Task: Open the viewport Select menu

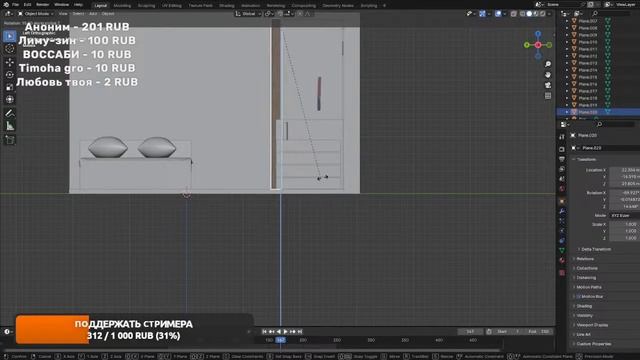Action: click(x=78, y=14)
